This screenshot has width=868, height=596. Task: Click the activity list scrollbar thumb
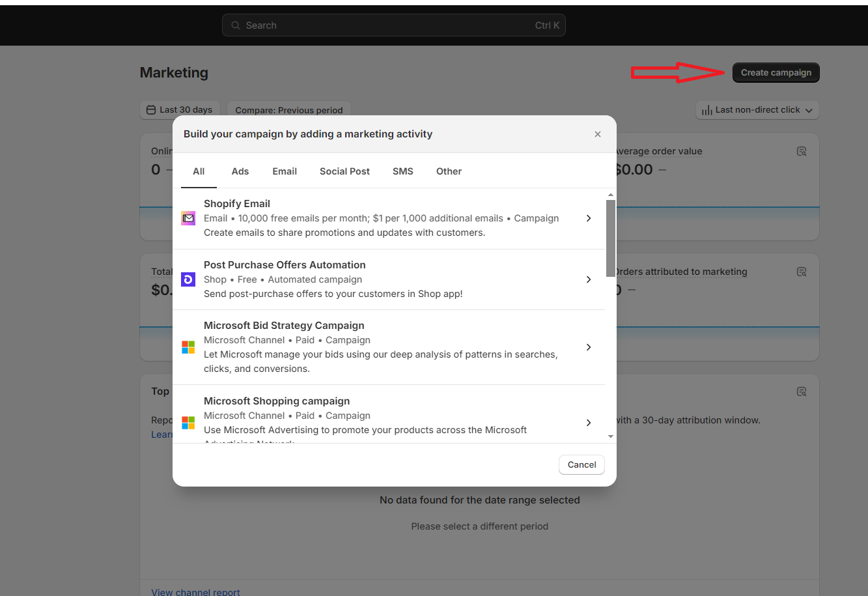click(611, 238)
